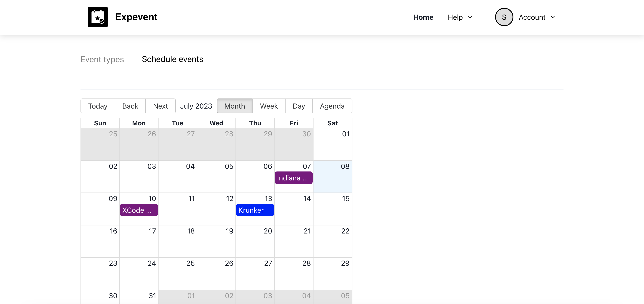Screen dimensions: 644x304
Task: Select the Schedule events tab
Action: point(172,59)
